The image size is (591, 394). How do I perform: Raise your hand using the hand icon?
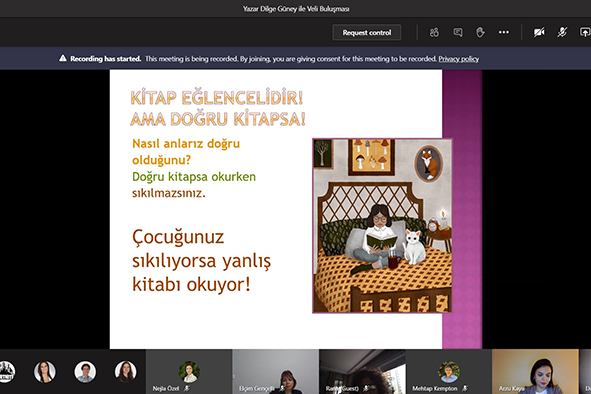coord(480,32)
